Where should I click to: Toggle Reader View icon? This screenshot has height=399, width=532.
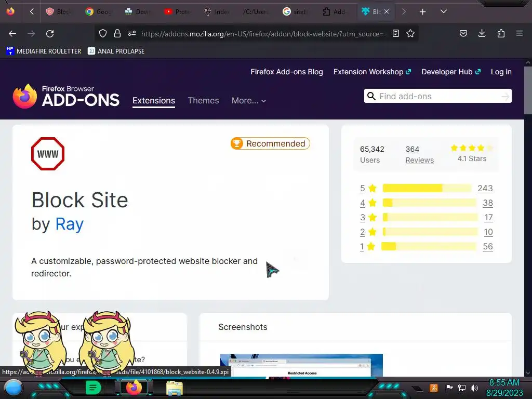(395, 33)
